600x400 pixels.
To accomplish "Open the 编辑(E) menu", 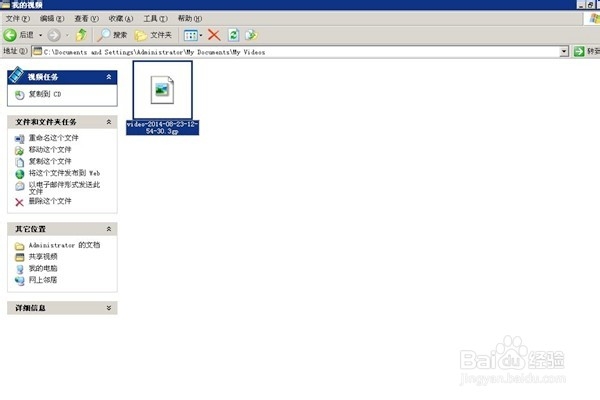I will point(52,18).
